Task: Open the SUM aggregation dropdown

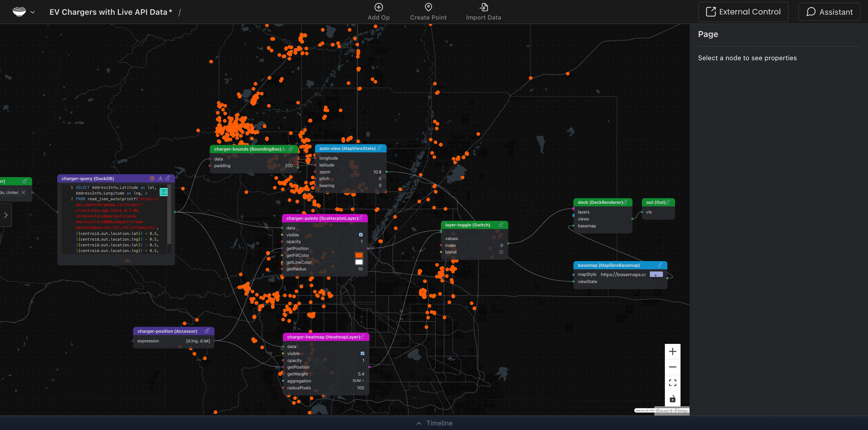Action: tap(358, 381)
